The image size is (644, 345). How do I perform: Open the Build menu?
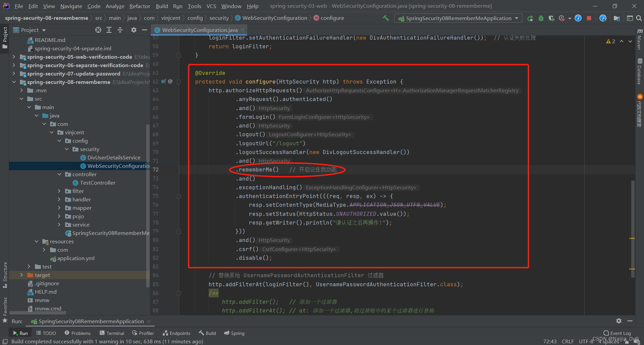[162, 6]
